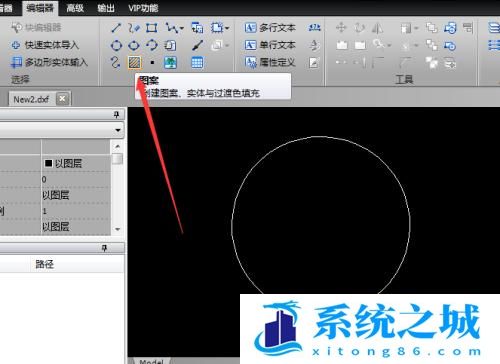The width and height of the screenshot is (500, 364).
Task: Click the Hatch pattern (图案) tool
Action: tap(134, 63)
